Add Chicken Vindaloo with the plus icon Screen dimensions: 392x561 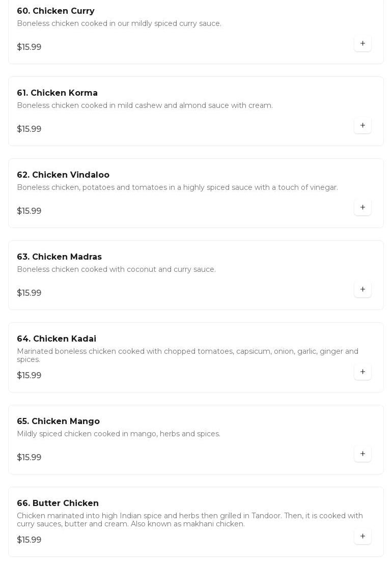362,207
